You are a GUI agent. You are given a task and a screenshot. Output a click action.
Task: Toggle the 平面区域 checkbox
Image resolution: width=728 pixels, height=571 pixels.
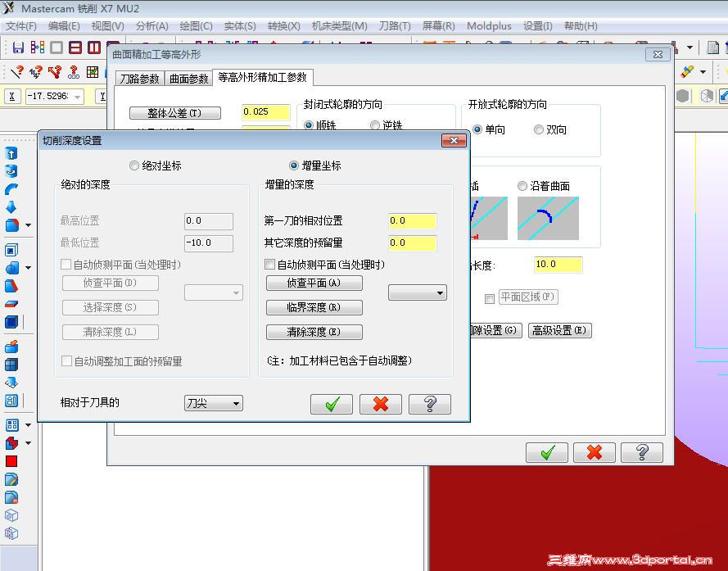coord(490,298)
